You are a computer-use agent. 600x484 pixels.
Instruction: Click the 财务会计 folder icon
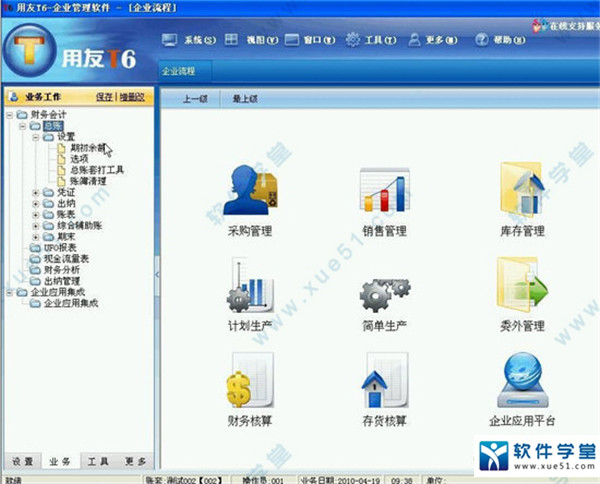pos(22,114)
